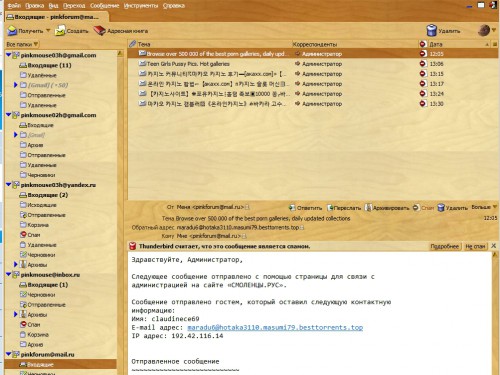
Task: Open the Справка menu
Action: coord(174,6)
